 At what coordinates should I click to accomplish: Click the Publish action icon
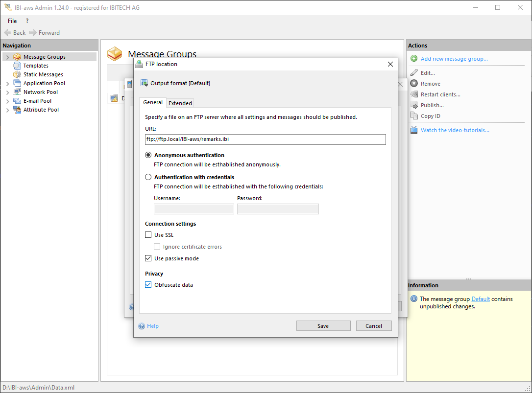(x=414, y=105)
